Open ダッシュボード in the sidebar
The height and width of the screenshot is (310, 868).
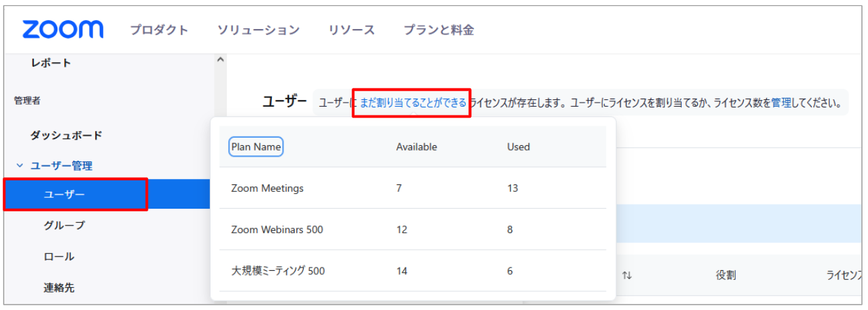pyautogui.click(x=66, y=135)
